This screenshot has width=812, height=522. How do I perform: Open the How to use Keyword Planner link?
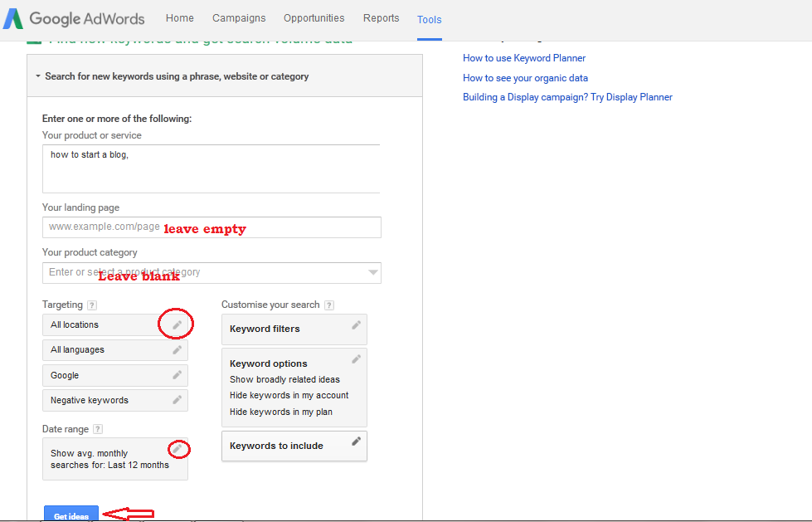524,58
